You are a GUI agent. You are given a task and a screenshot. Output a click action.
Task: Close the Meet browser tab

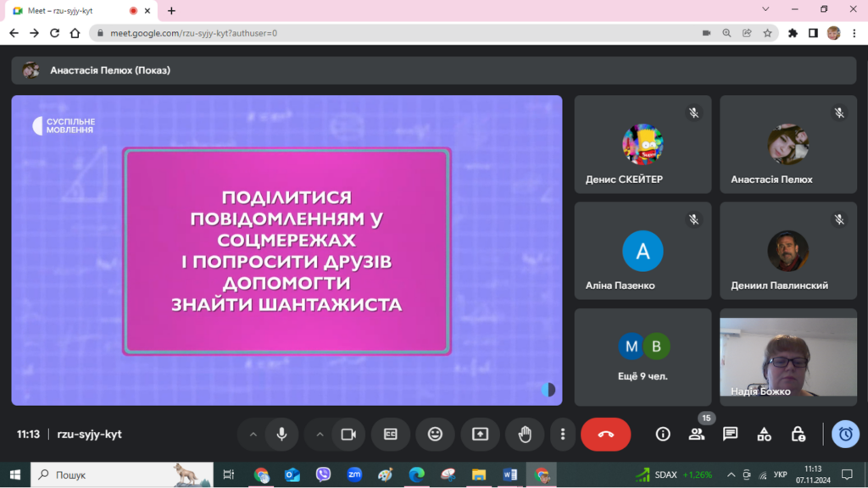147,10
